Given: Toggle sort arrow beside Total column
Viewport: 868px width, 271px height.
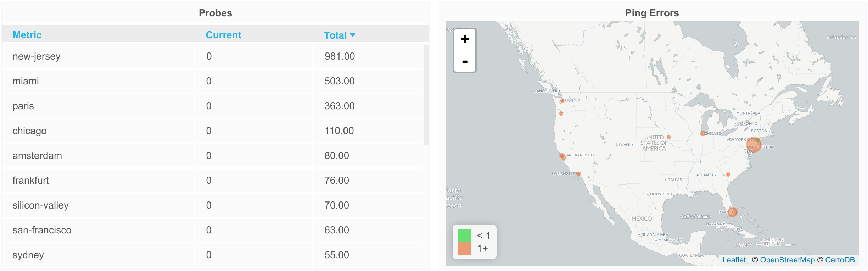Looking at the screenshot, I should click(x=353, y=35).
